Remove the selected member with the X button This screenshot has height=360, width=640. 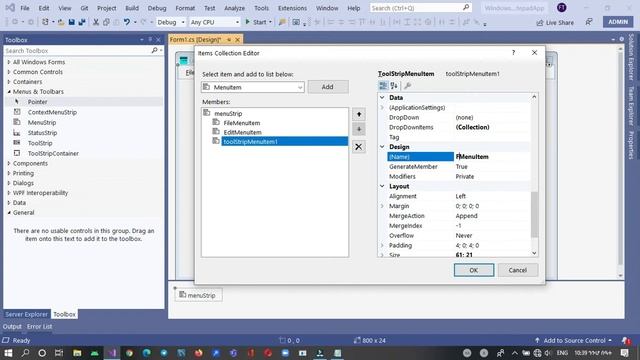[x=358, y=147]
